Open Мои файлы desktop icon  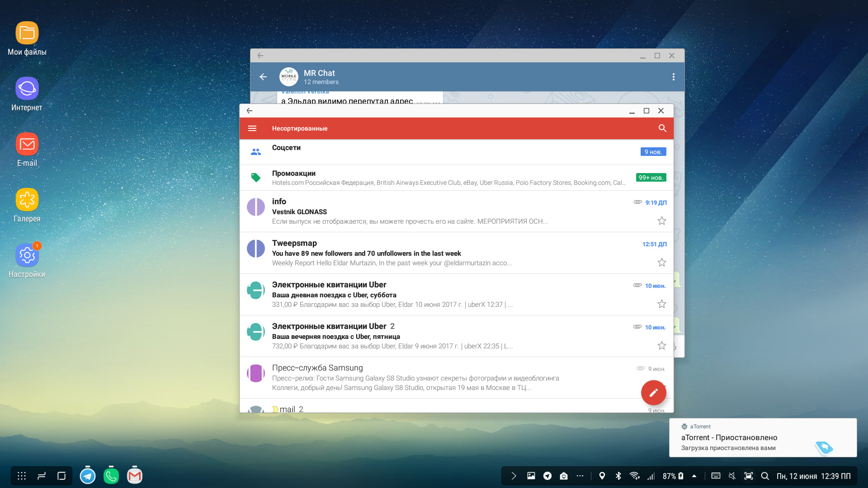[27, 39]
